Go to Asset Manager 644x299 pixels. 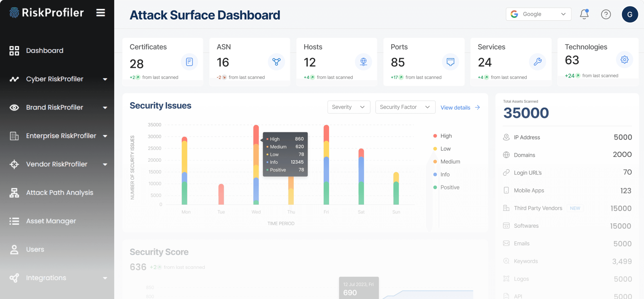pyautogui.click(x=51, y=221)
